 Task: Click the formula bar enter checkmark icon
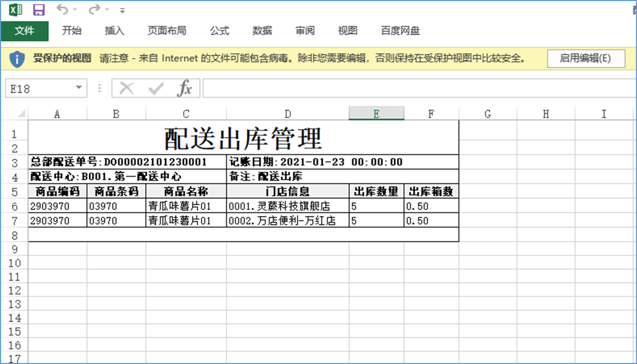(x=155, y=89)
